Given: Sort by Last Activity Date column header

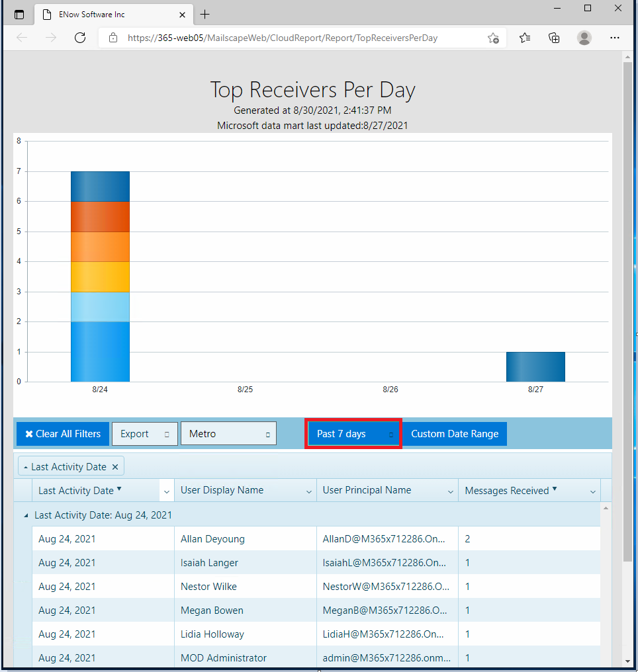Looking at the screenshot, I should [x=76, y=490].
